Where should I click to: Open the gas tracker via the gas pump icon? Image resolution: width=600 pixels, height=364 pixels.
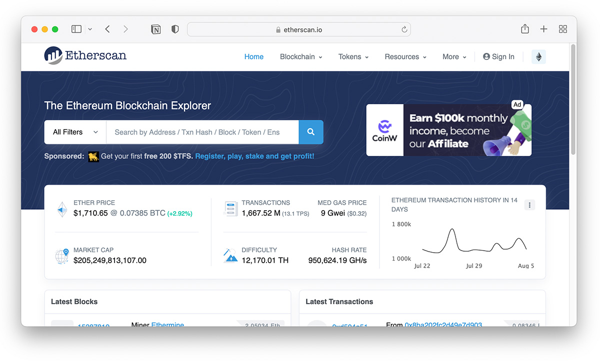[x=538, y=56]
